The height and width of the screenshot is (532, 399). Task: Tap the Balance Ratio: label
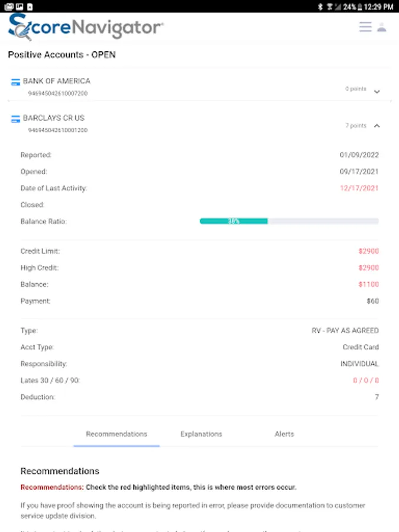(x=43, y=222)
